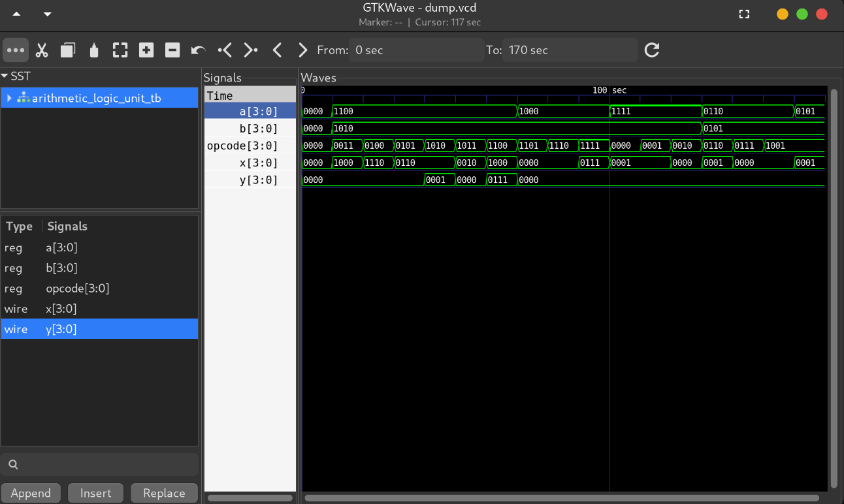The width and height of the screenshot is (844, 504).
Task: Click the Append button
Action: point(31,493)
